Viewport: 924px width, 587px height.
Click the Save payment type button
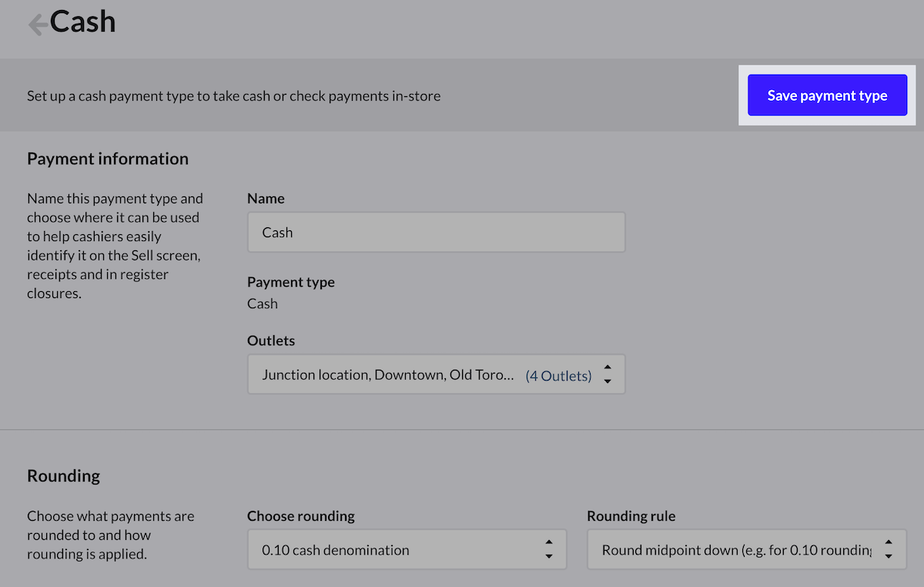(827, 95)
